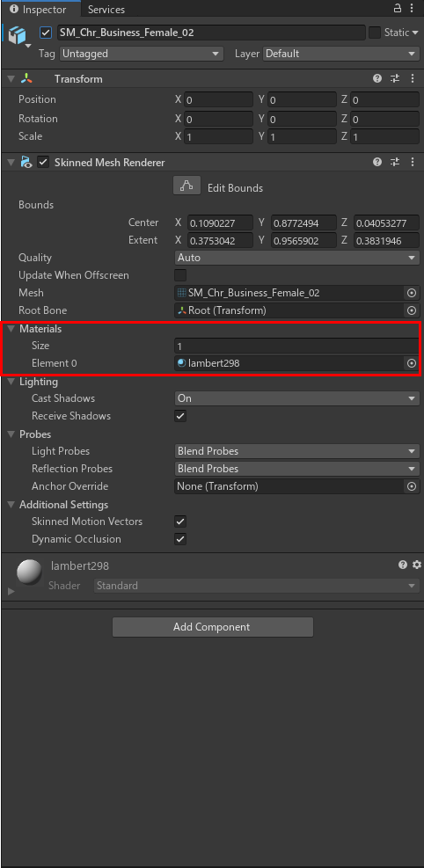
Task: Switch to the Services tab
Action: coord(106,9)
